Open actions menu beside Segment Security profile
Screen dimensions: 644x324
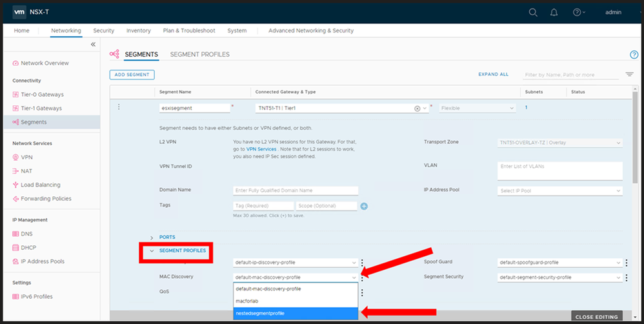click(627, 278)
